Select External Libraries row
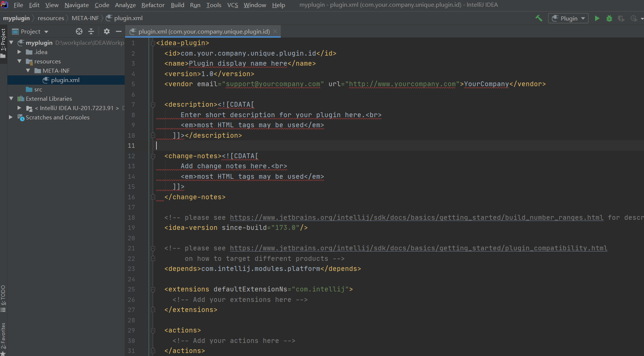This screenshot has width=644, height=356. (x=66, y=99)
